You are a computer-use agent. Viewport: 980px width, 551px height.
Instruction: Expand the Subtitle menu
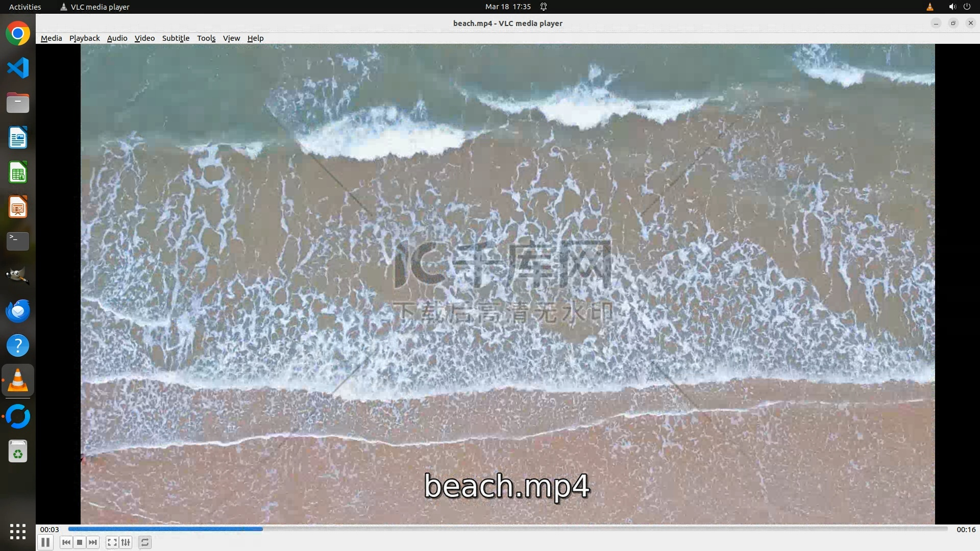[x=176, y=38]
